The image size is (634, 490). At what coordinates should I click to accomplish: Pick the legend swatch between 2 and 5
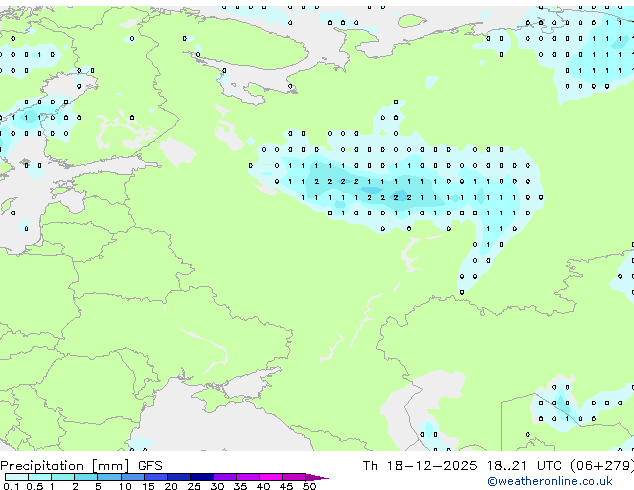coord(86,477)
